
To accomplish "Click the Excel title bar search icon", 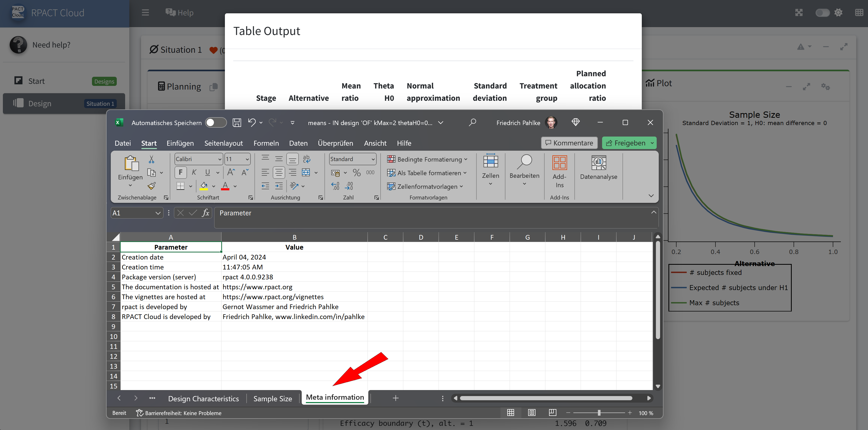I will pos(473,122).
